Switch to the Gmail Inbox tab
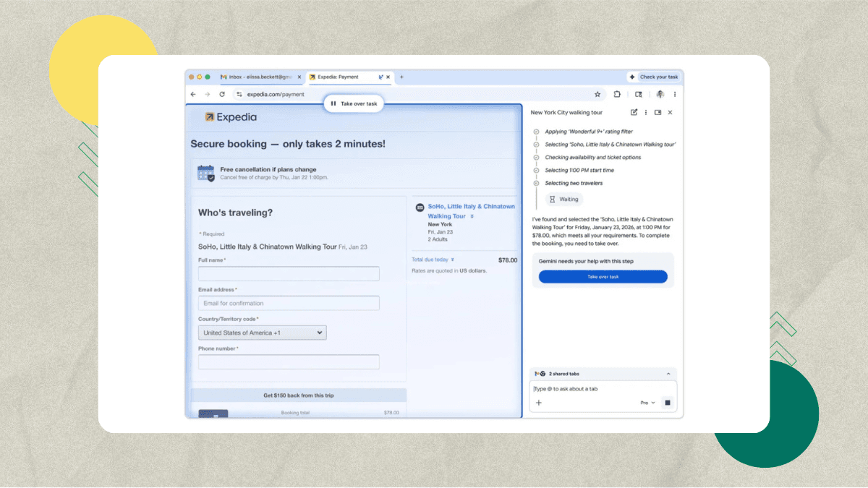868x488 pixels. (257, 77)
